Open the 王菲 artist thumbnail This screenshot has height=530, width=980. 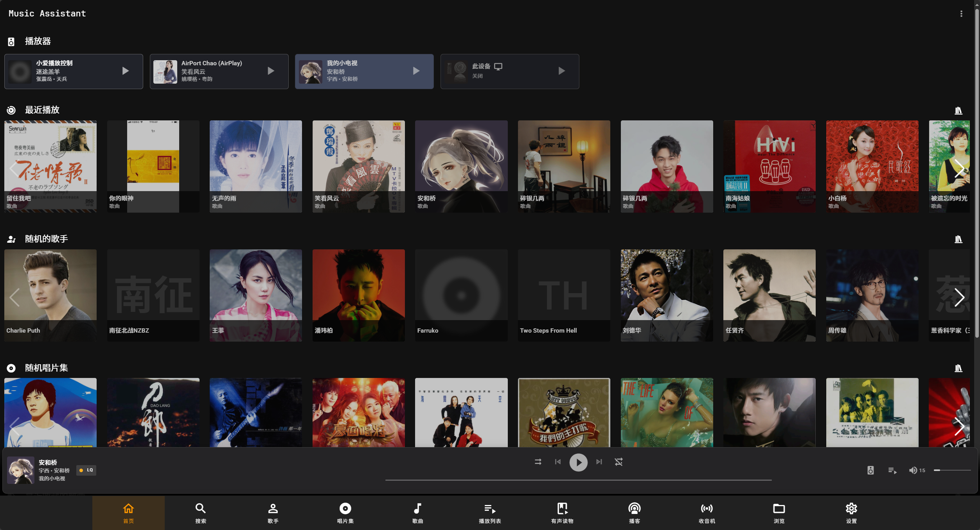[x=256, y=295]
